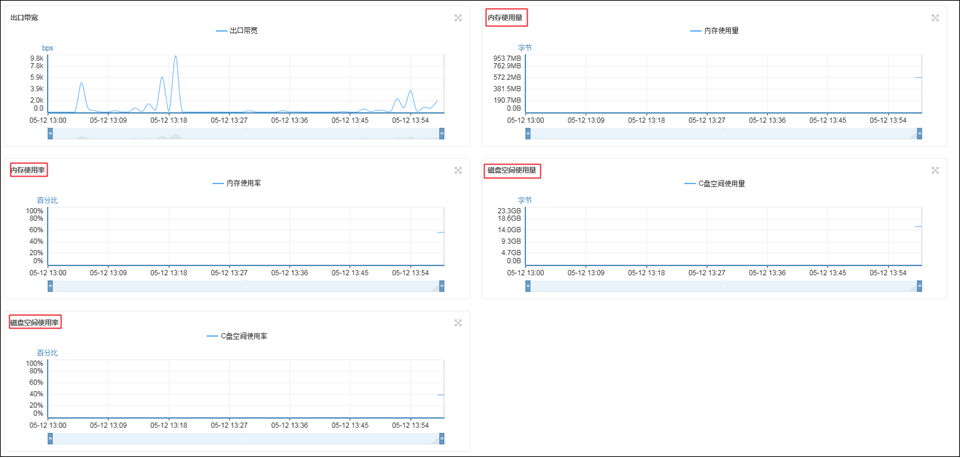Image resolution: width=960 pixels, height=458 pixels.
Task: Click right handle of 内存使用率 range slider
Action: point(441,286)
